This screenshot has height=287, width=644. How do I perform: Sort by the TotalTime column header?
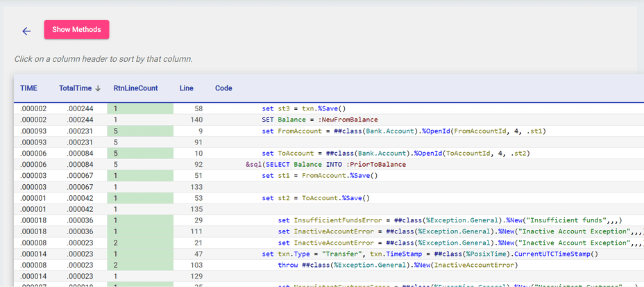coord(75,88)
